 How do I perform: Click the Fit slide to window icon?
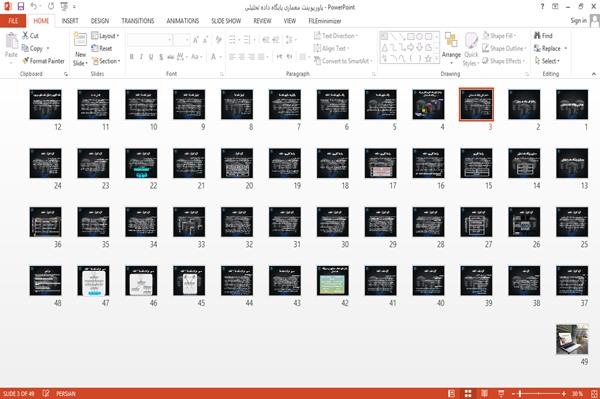click(594, 394)
